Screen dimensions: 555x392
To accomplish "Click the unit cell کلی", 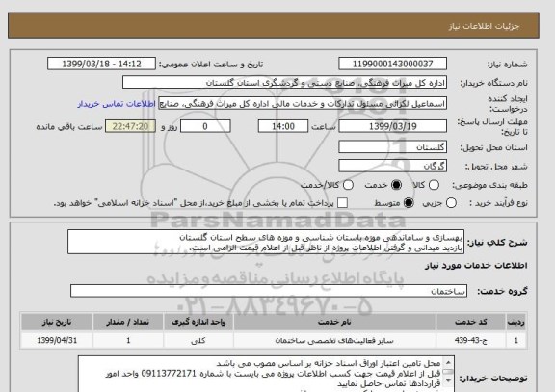I will point(198,341).
